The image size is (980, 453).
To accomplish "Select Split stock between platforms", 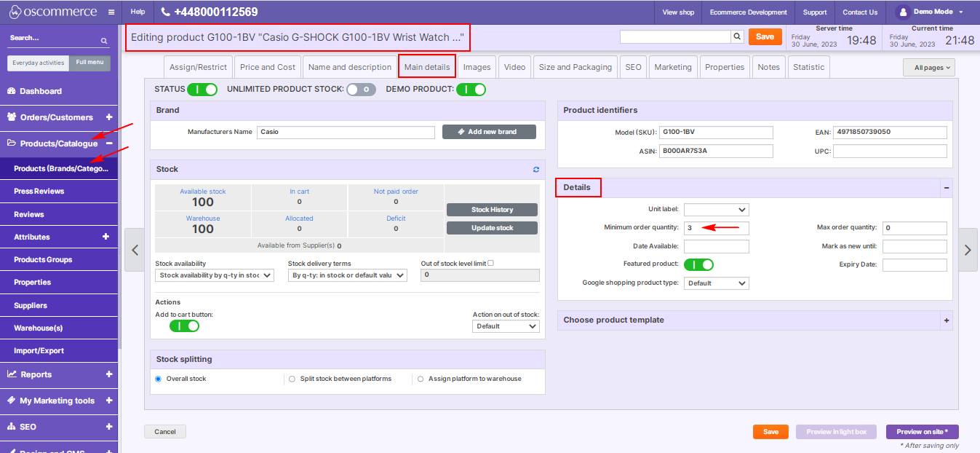I will (292, 379).
